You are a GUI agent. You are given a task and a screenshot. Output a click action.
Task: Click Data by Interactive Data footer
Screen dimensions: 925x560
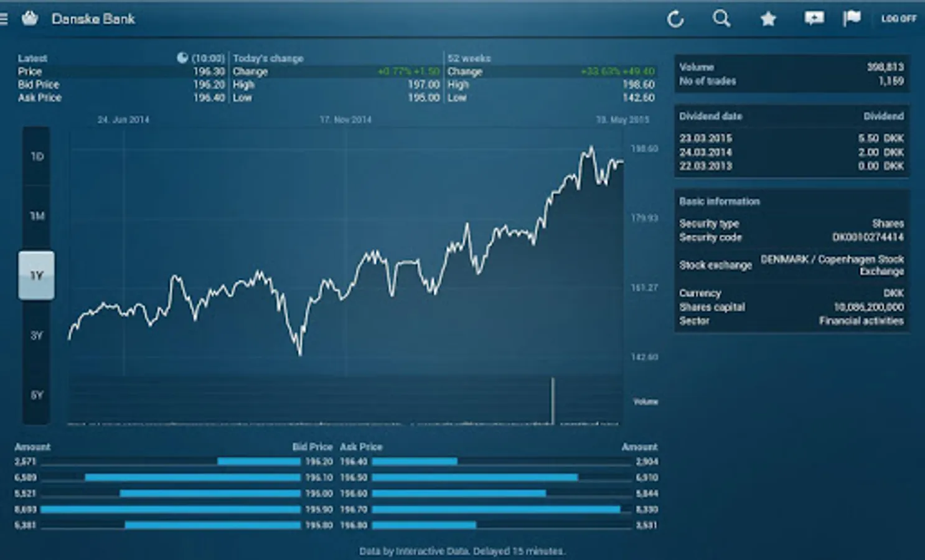click(x=462, y=551)
